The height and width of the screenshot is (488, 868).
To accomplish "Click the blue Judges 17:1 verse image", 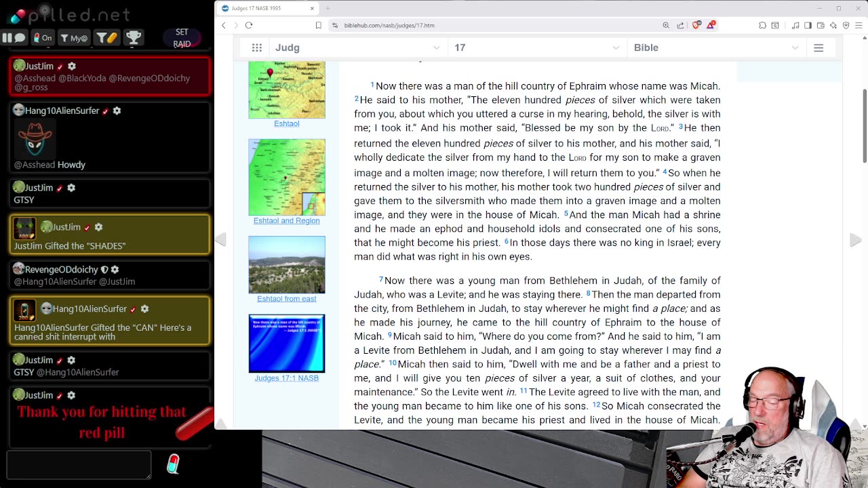I will pyautogui.click(x=287, y=344).
